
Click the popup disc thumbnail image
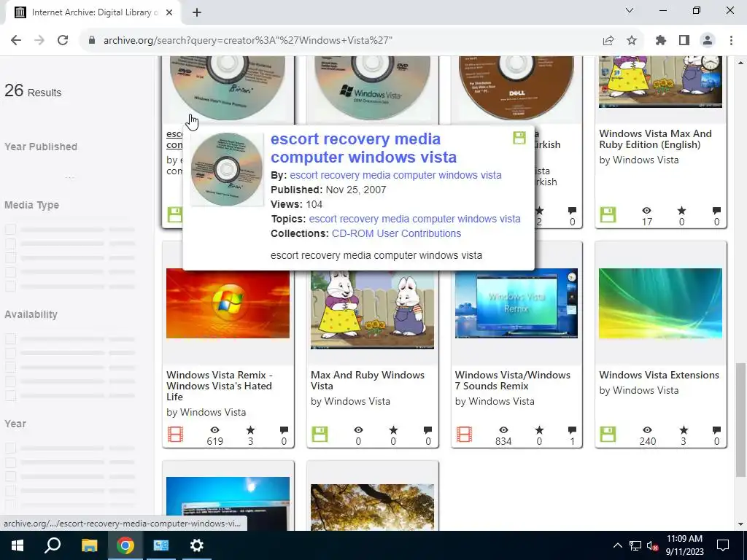coord(227,169)
